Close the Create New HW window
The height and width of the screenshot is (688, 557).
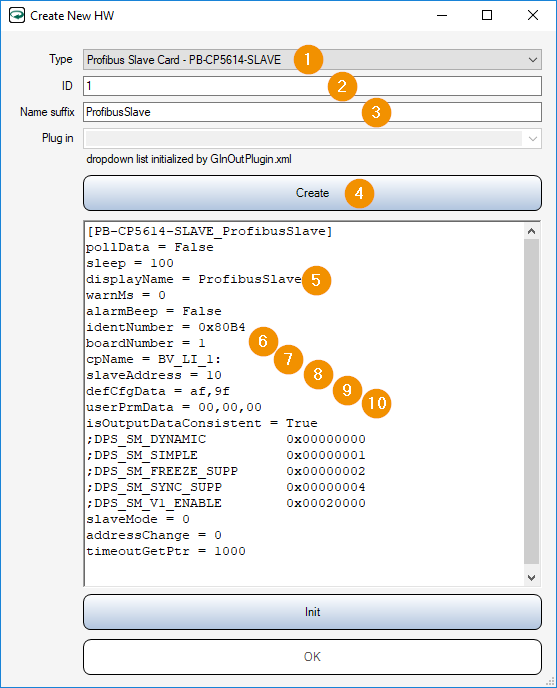532,15
